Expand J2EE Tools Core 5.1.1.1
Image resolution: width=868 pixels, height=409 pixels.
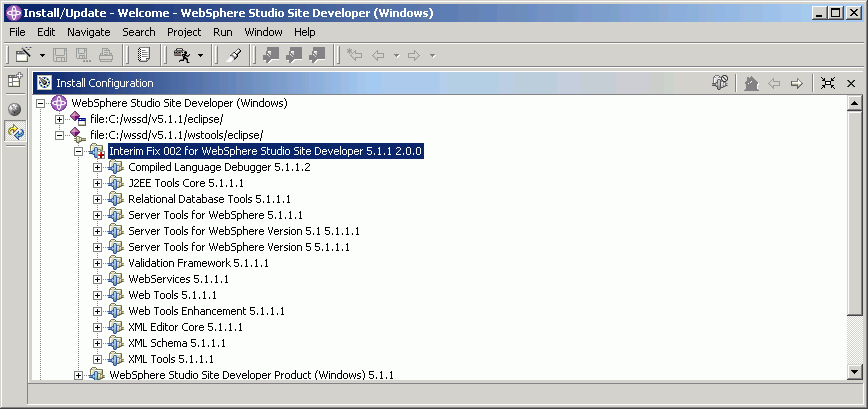pos(97,184)
